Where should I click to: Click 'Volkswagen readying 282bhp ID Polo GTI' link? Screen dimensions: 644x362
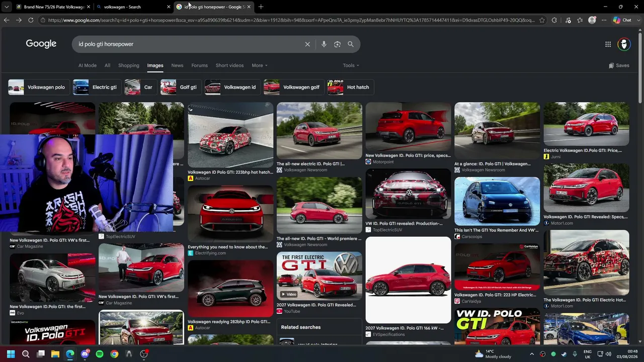pos(229,321)
